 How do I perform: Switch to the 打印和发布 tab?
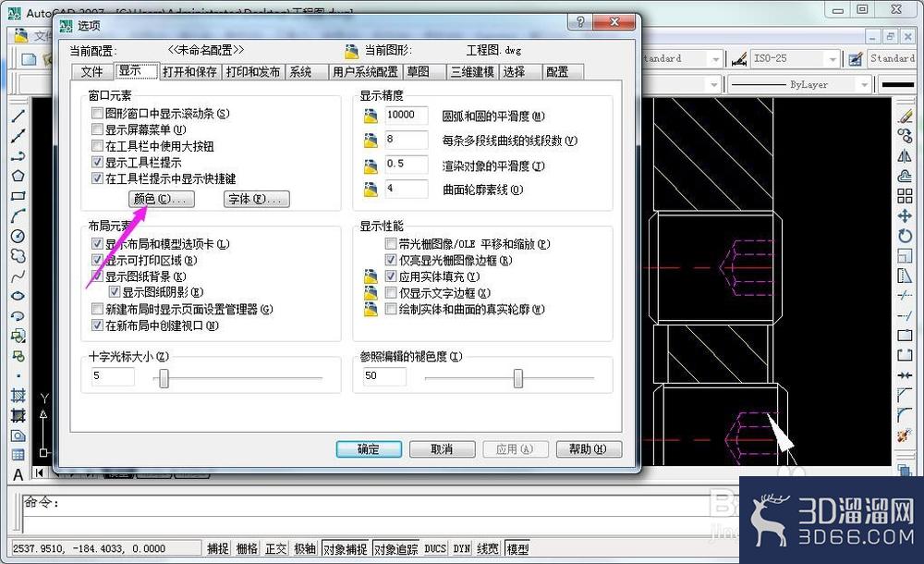(x=253, y=72)
